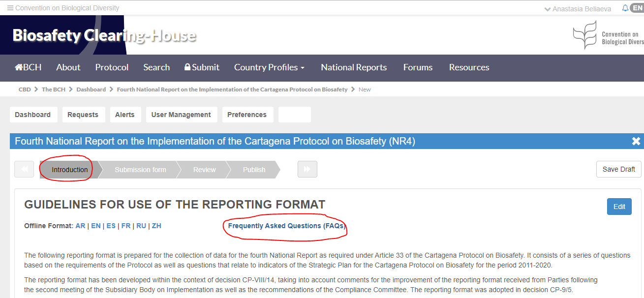Open the Anastasia Beliaeva user menu
Screen dimensions: 644x298
point(579,9)
